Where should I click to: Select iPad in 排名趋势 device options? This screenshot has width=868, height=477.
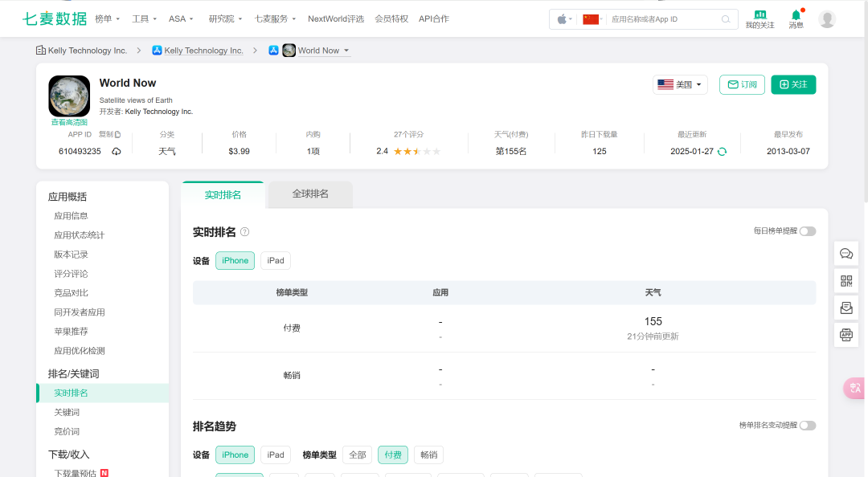point(276,455)
